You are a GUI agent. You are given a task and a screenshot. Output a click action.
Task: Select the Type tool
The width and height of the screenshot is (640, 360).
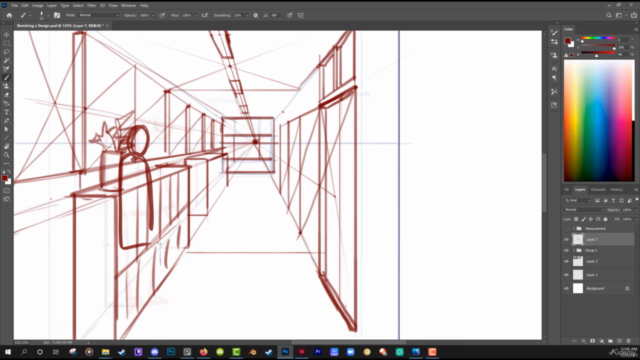pos(7,112)
